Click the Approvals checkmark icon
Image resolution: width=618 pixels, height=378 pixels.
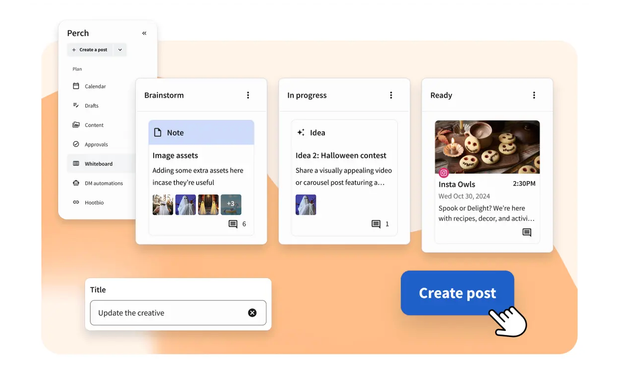click(x=76, y=144)
